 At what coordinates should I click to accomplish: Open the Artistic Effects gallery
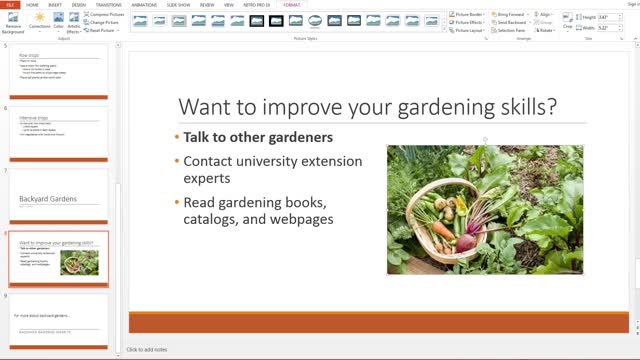[74, 22]
